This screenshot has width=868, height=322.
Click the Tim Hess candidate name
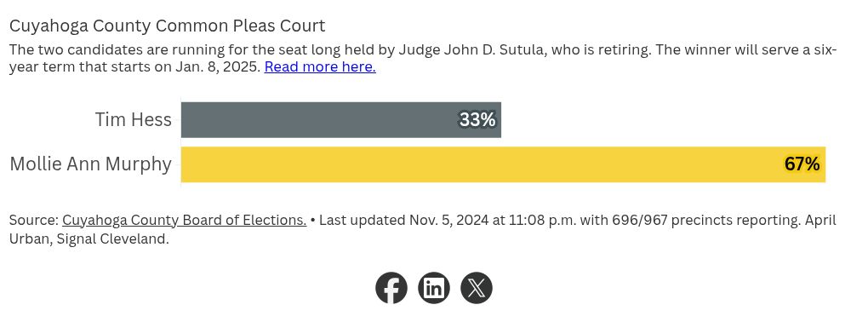pyautogui.click(x=134, y=120)
